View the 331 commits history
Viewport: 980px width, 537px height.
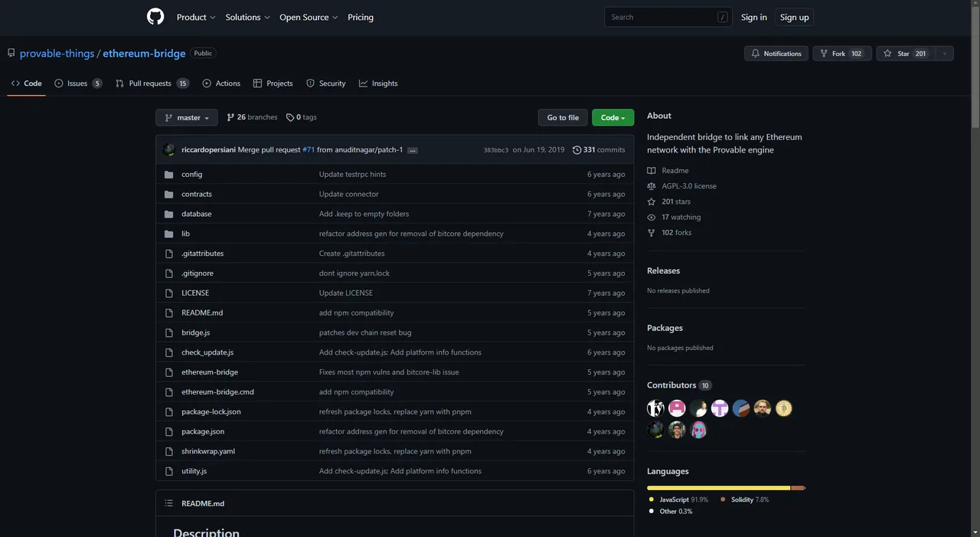click(599, 150)
